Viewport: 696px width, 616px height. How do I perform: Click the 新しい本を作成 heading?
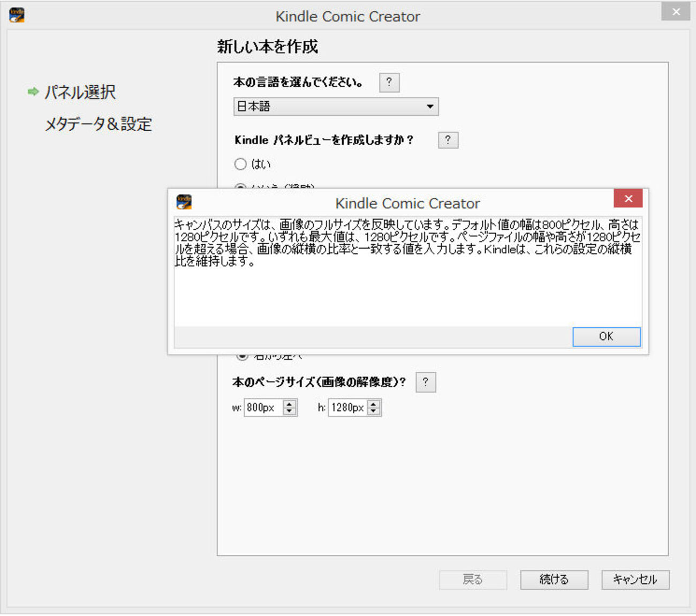pos(268,47)
